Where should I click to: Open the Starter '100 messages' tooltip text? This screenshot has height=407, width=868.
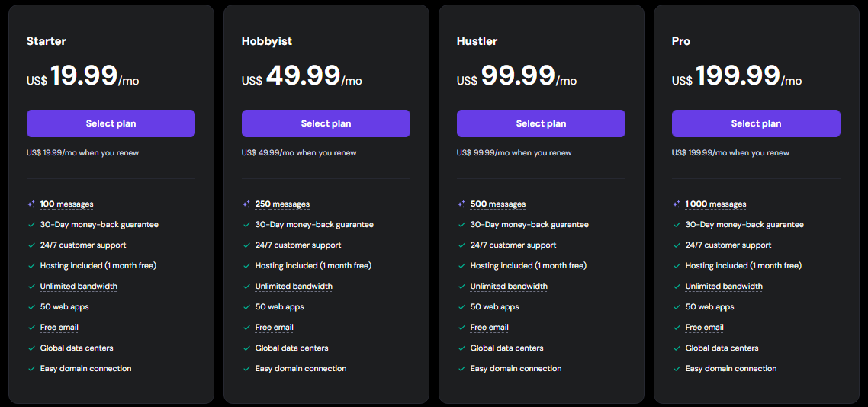click(66, 204)
